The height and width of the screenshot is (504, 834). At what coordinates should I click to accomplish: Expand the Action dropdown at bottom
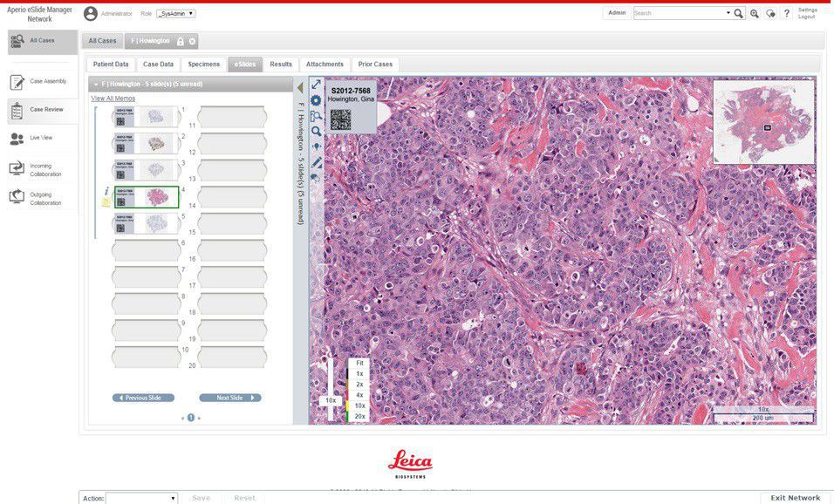141,498
